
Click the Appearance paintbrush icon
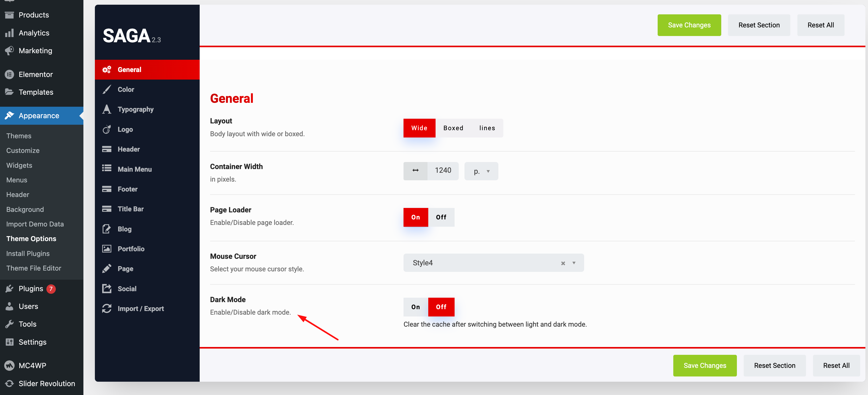coord(9,115)
